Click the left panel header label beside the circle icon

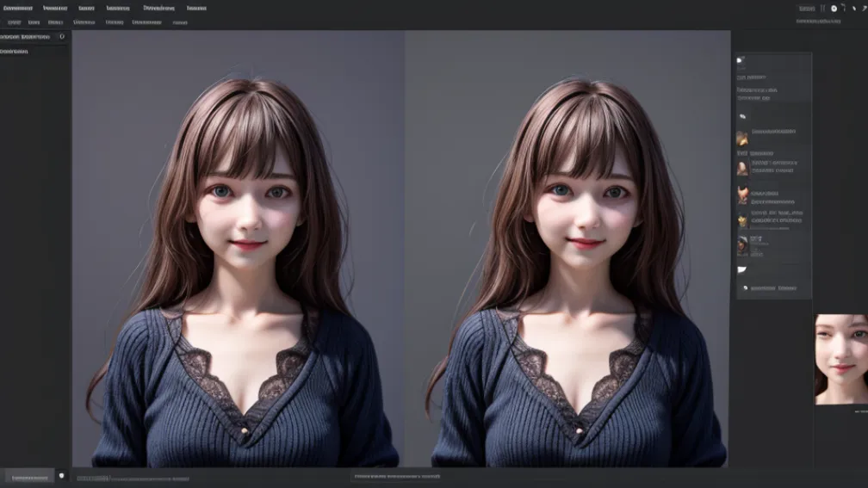[25, 36]
